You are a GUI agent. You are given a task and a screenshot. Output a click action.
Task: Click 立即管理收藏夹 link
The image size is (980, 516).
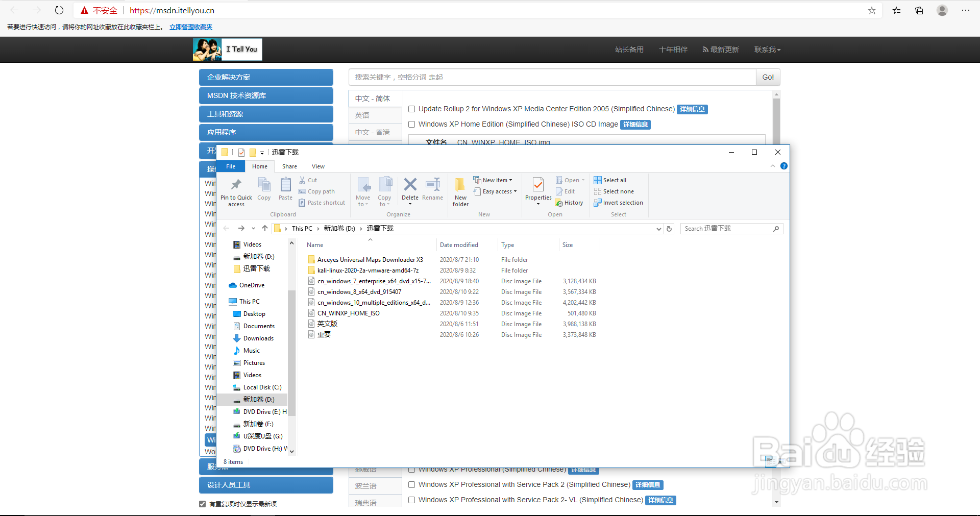coord(191,27)
